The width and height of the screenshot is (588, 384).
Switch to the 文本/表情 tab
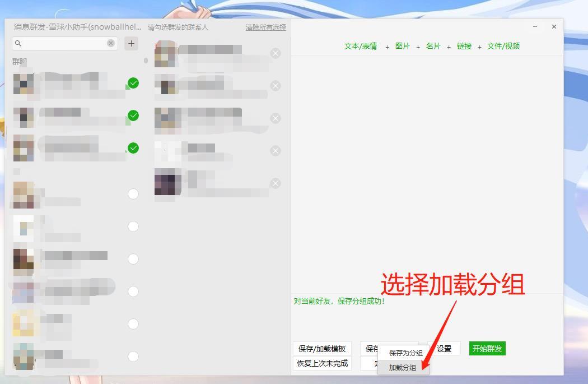click(x=361, y=46)
